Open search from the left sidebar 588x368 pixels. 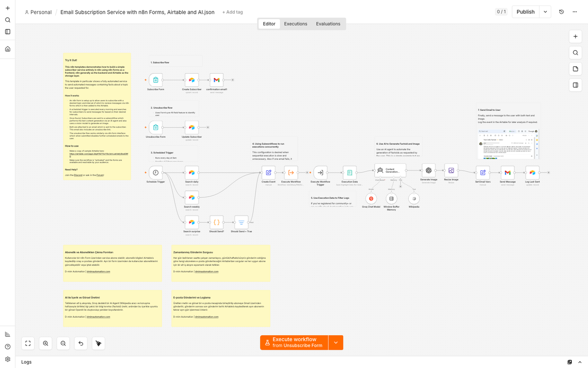tap(7, 20)
